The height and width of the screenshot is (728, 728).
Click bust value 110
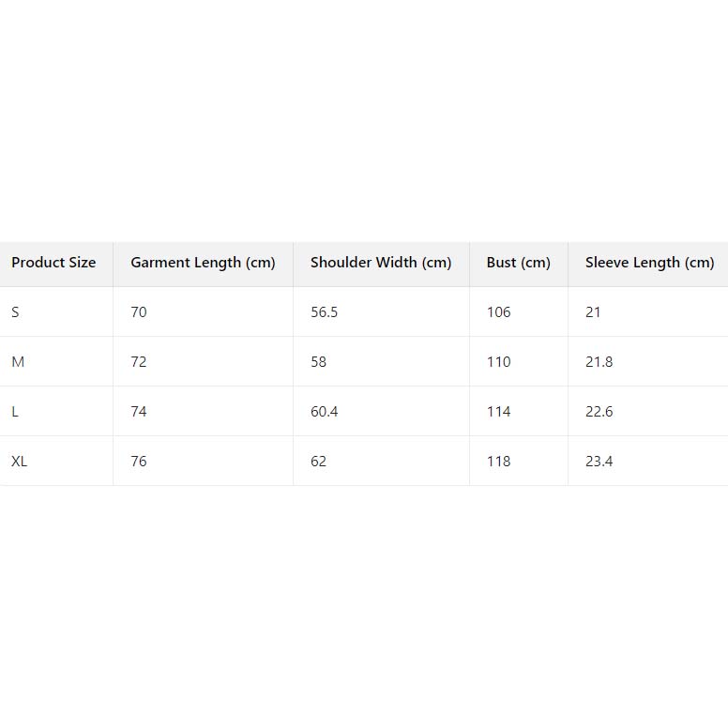pyautogui.click(x=498, y=362)
